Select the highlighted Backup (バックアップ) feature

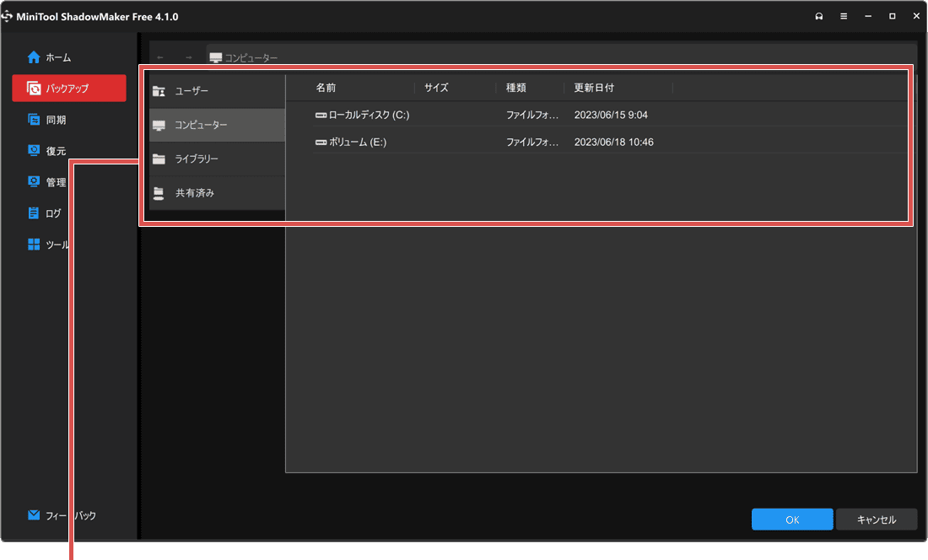coord(68,88)
